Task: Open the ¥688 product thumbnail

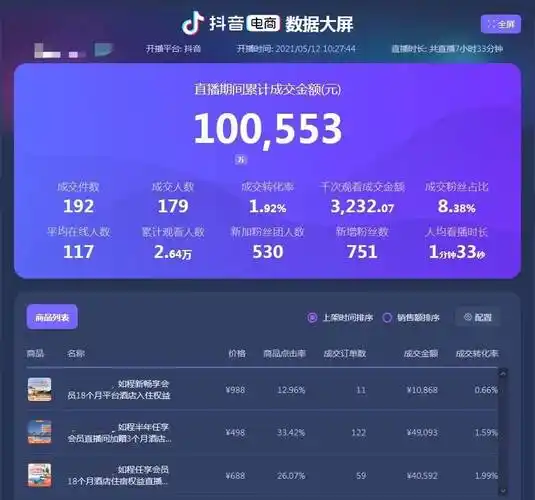Action: [x=40, y=475]
